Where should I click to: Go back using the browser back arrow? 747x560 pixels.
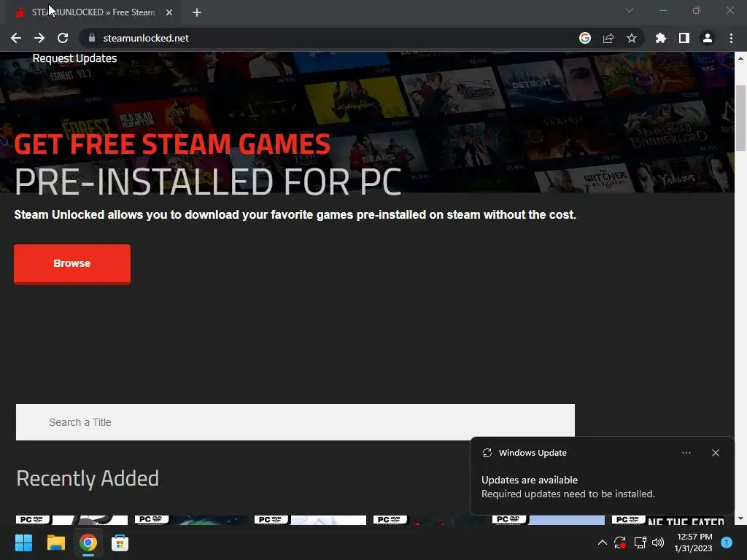click(16, 38)
